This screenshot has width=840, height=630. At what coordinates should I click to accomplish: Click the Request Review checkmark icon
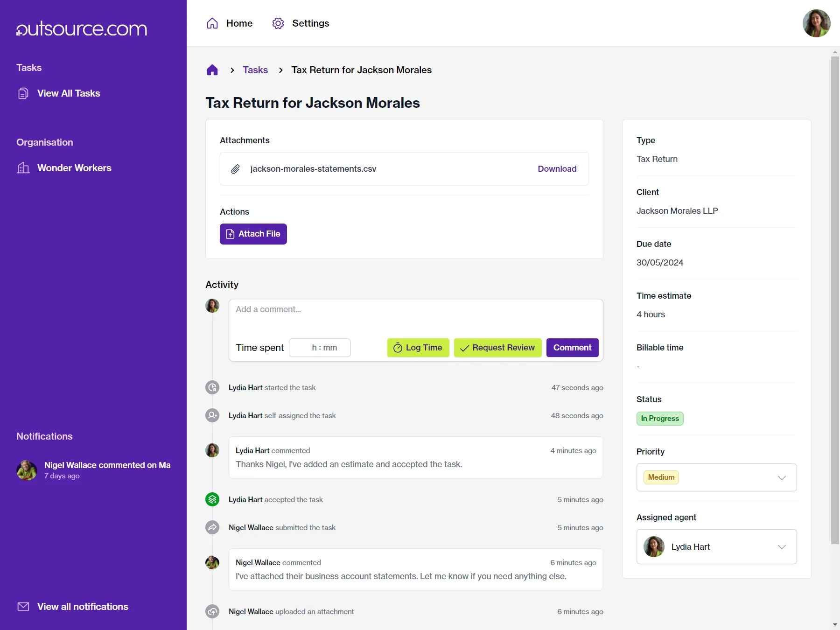(464, 348)
